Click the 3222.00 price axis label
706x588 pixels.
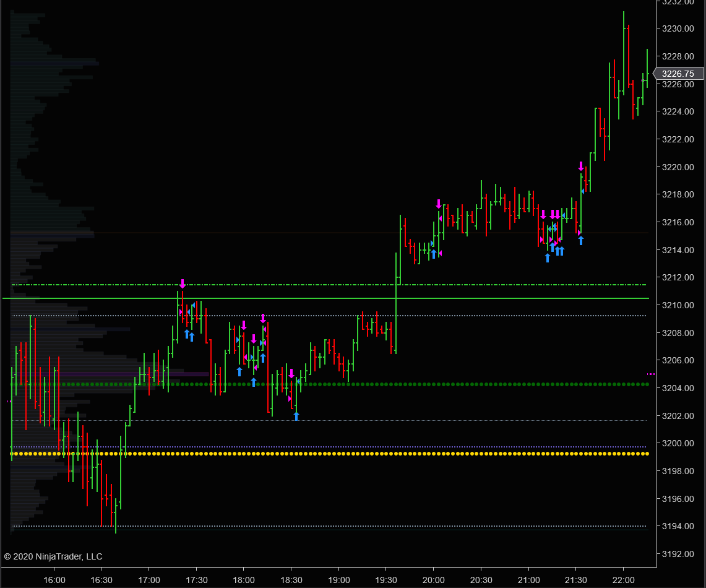tap(678, 139)
